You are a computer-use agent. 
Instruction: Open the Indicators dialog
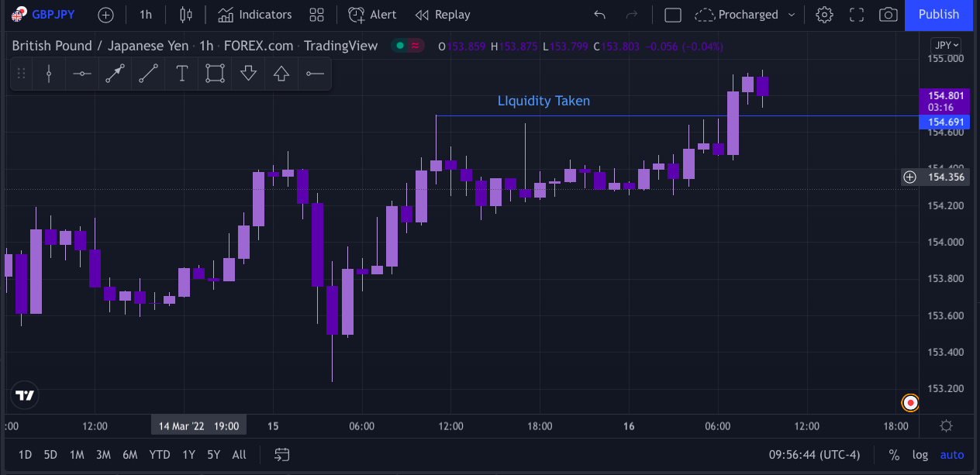pyautogui.click(x=255, y=15)
